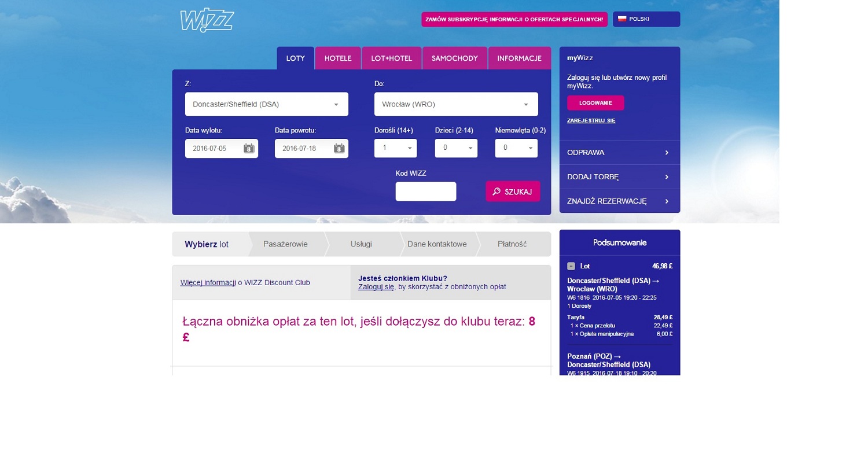Select the Pasażerowie step
Screen dimensions: 868x468
click(x=285, y=244)
